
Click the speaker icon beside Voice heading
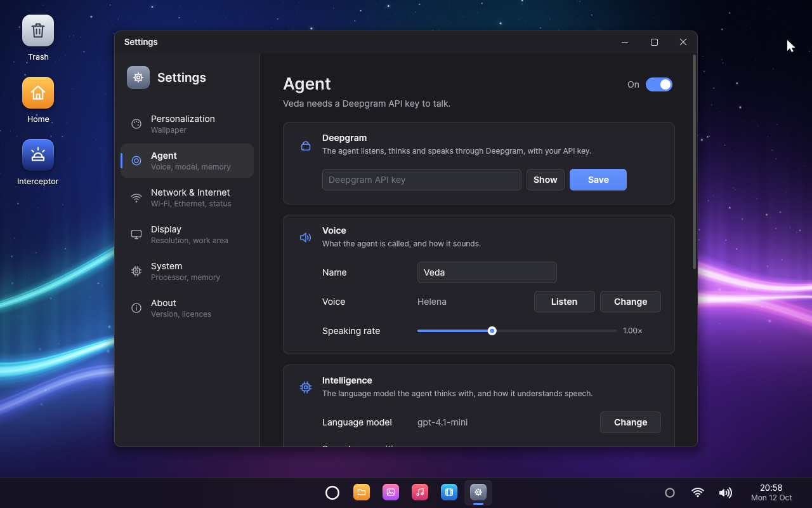[x=306, y=237]
